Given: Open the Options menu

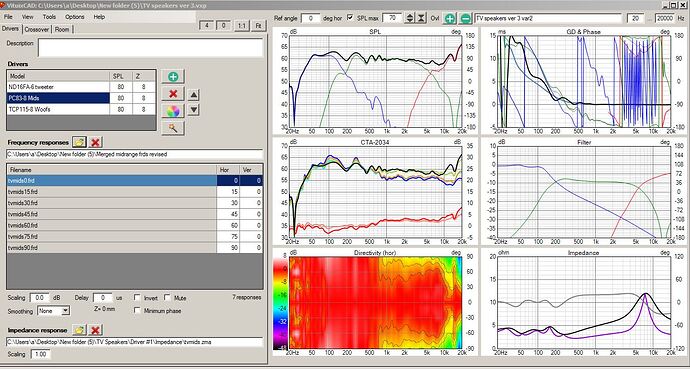Looking at the screenshot, I should tap(74, 17).
